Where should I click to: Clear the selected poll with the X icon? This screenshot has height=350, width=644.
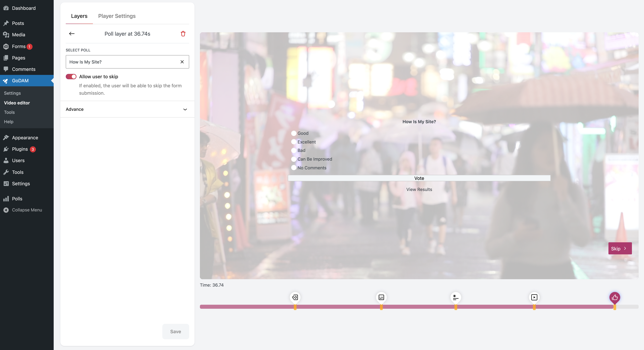point(182,62)
